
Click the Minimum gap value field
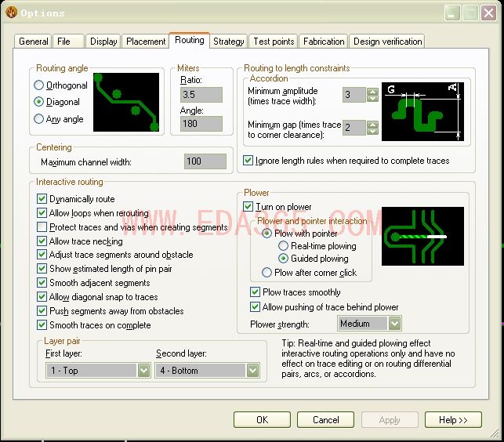tap(354, 128)
